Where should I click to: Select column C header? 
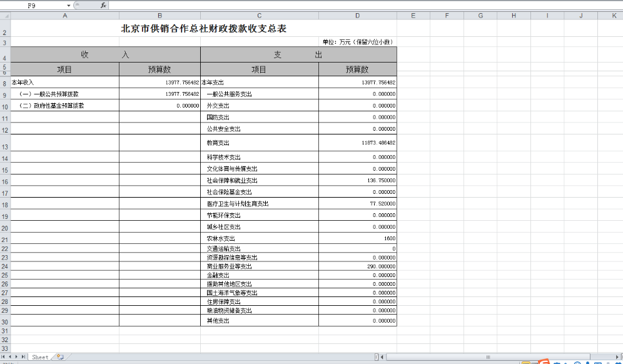tap(260, 16)
